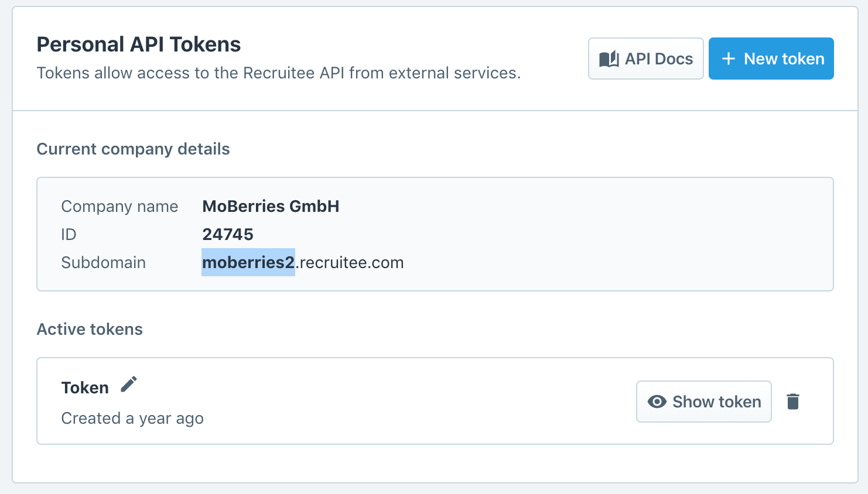Delete the token with the trash icon

click(793, 402)
